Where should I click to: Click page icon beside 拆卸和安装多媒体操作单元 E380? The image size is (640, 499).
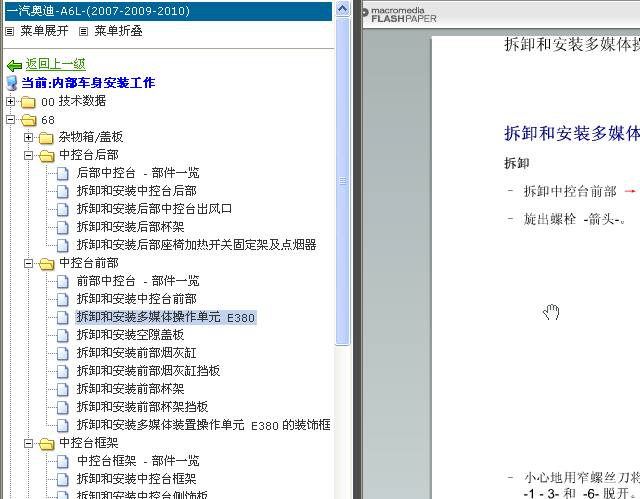click(x=62, y=317)
